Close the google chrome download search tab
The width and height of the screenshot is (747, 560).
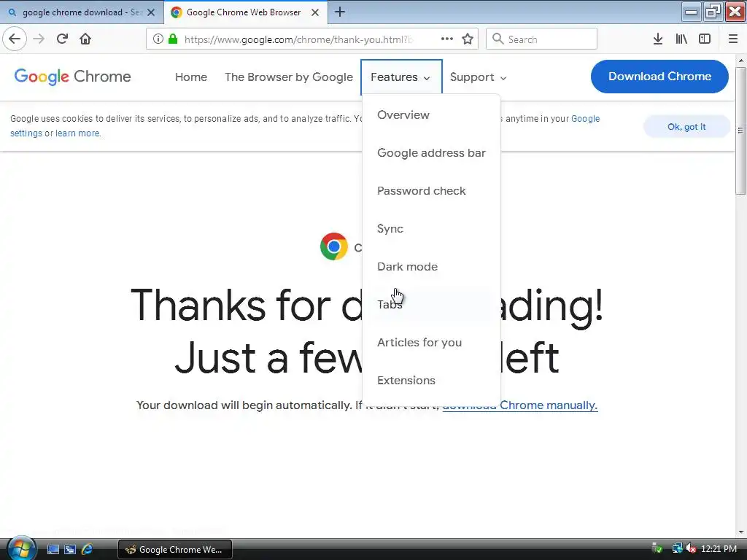click(x=151, y=12)
